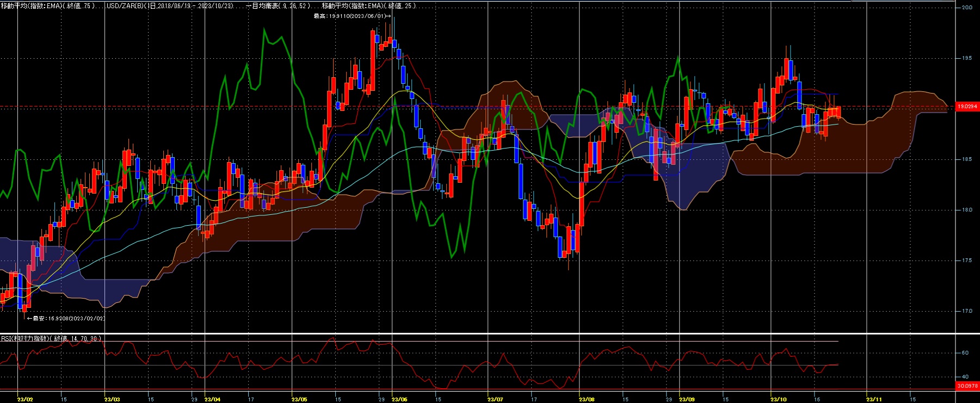Click the 19.5 price axis label
This screenshot has width=980, height=403.
pos(967,58)
